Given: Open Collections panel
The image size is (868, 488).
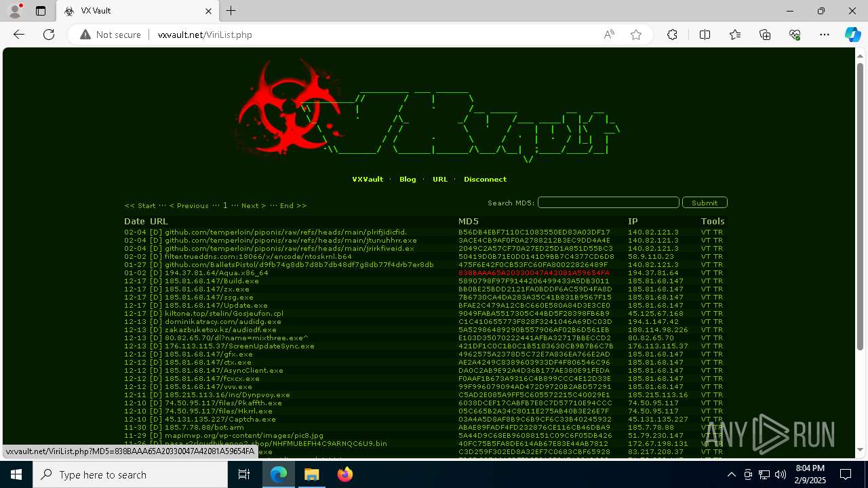Looking at the screenshot, I should (x=765, y=35).
